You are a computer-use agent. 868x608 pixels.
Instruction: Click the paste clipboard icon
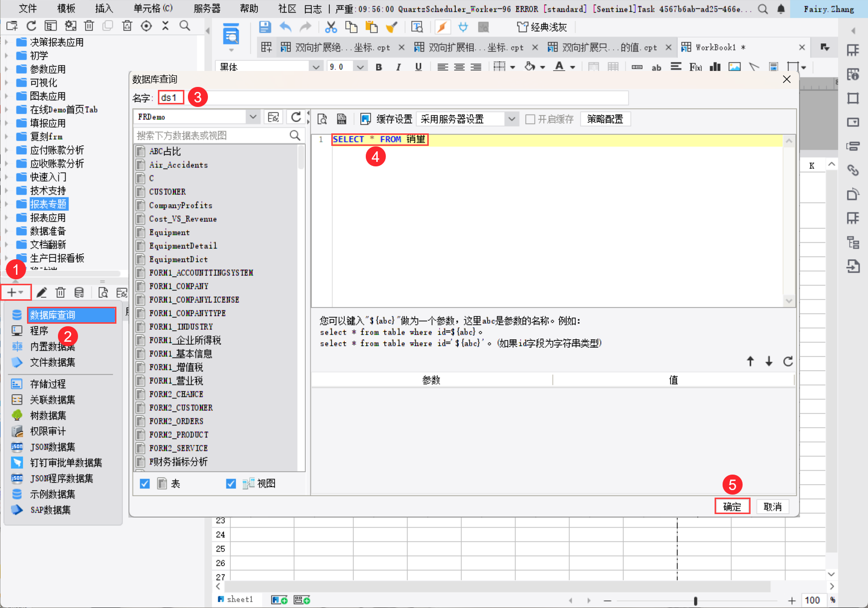371,27
